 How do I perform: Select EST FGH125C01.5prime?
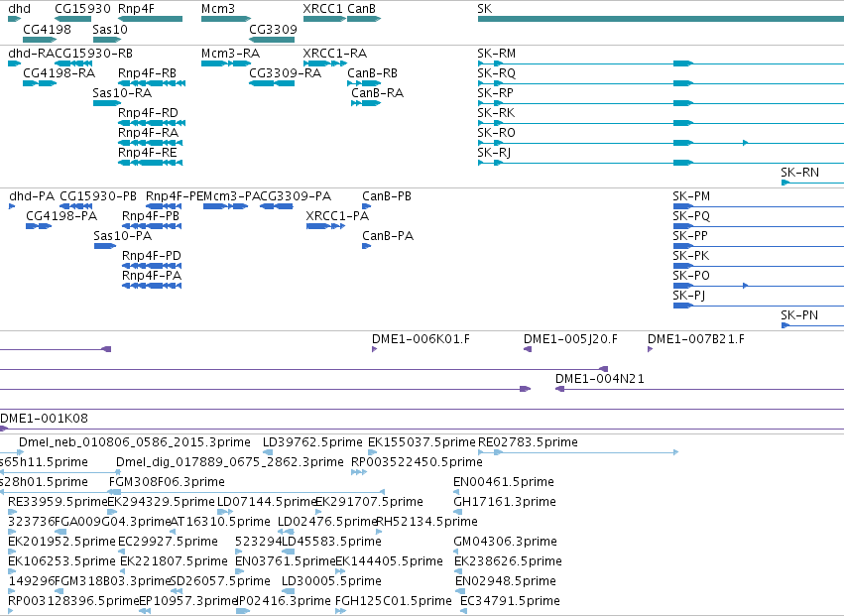pos(394,601)
